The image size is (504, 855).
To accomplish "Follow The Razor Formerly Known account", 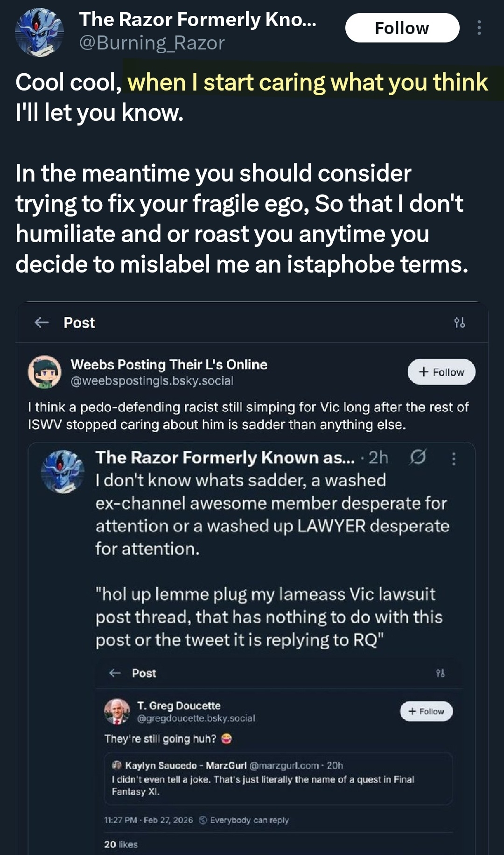I will pos(402,28).
